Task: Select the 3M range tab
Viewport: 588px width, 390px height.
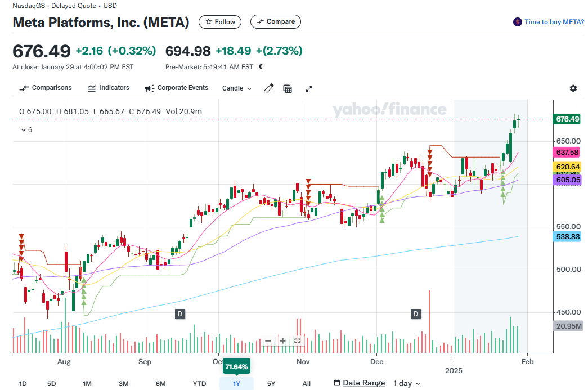Action: tap(123, 384)
